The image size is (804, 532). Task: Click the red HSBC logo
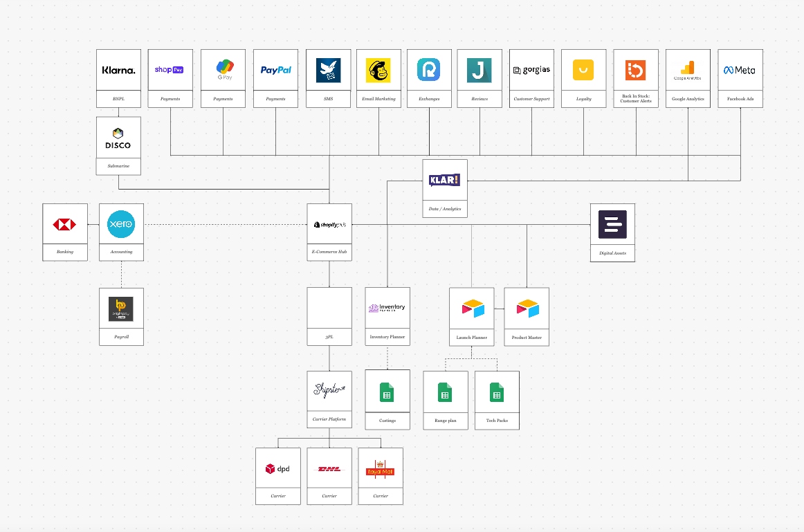[x=64, y=224]
